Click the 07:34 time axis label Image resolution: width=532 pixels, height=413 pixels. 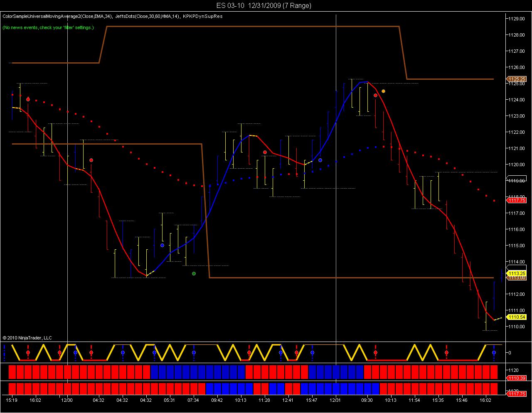pos(193,401)
